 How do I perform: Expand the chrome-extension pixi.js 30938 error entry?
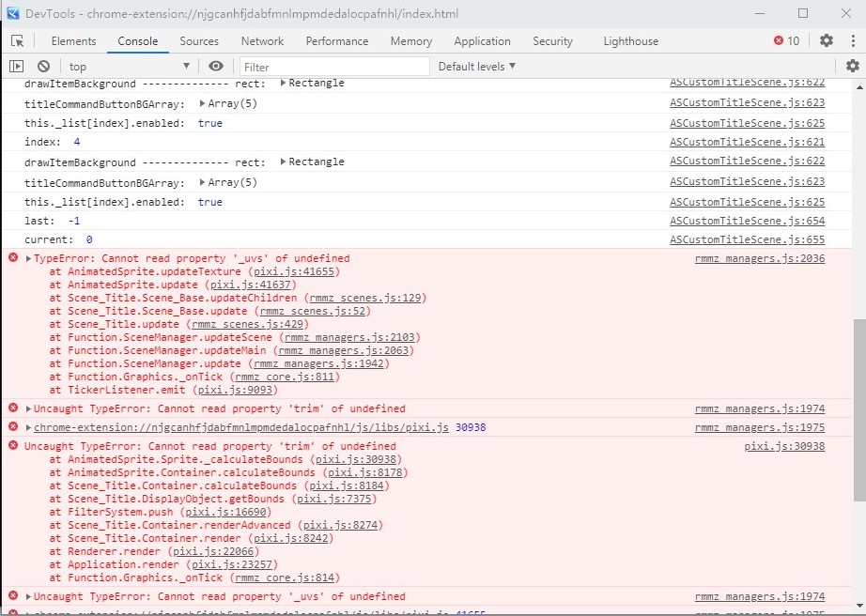28,428
